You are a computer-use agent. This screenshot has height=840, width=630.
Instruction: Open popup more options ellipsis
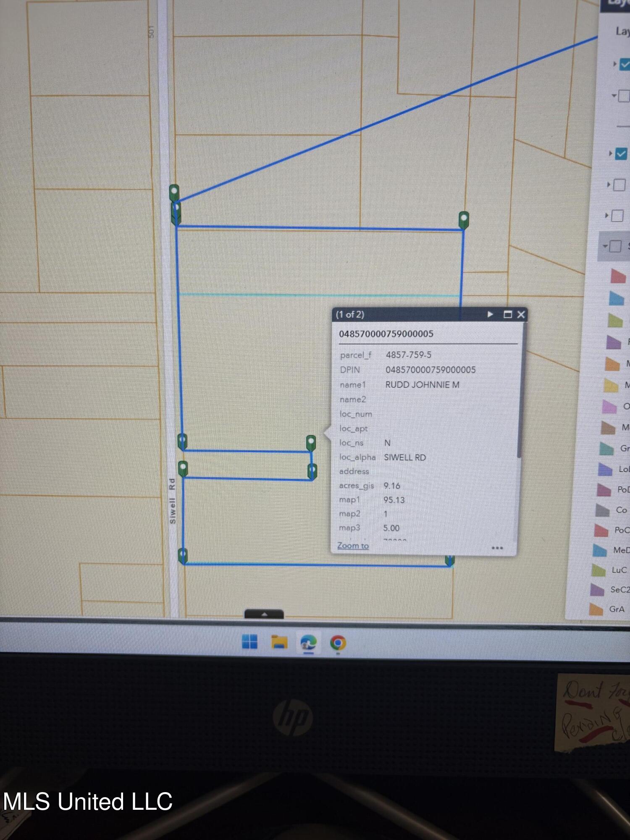[497, 548]
